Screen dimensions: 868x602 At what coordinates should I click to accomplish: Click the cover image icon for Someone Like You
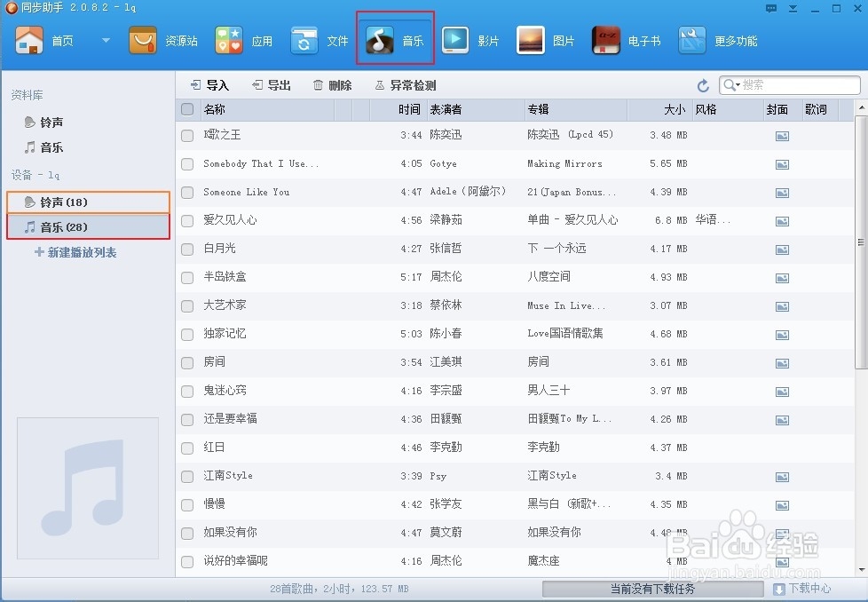click(x=782, y=193)
